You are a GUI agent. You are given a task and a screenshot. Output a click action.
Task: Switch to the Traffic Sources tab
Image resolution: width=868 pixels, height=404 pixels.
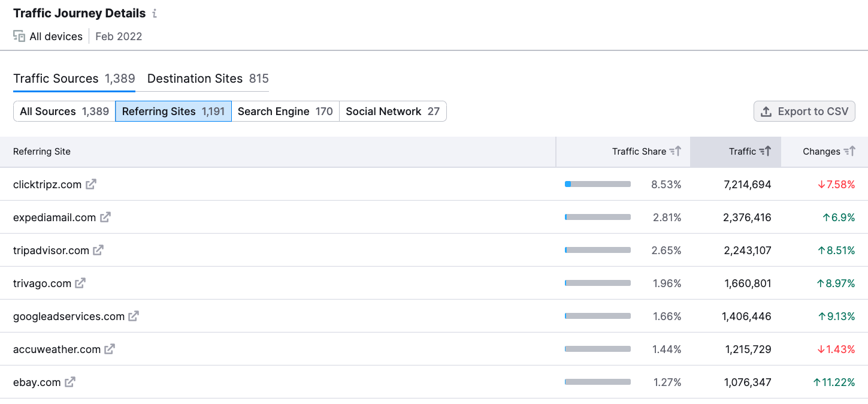pyautogui.click(x=74, y=79)
